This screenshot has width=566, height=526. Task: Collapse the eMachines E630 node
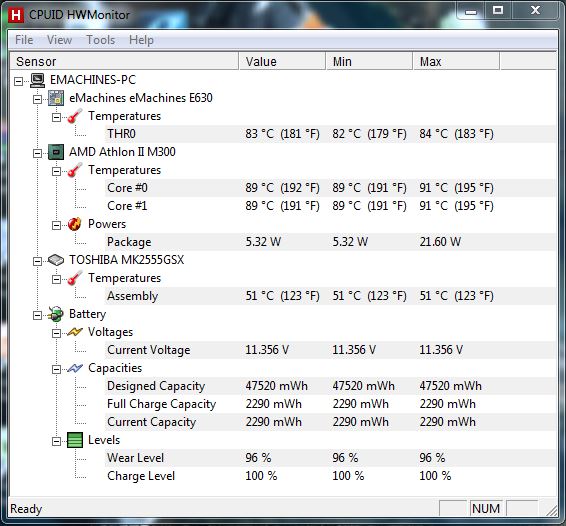[38, 99]
